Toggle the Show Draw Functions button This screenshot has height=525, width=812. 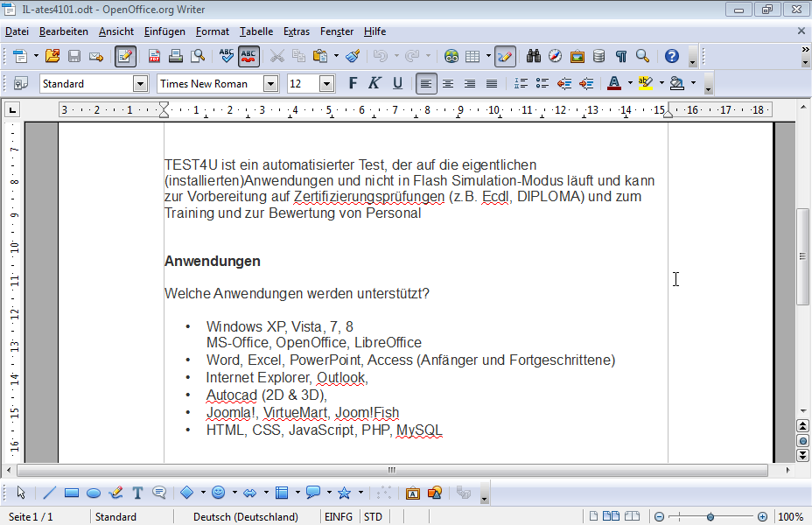click(505, 56)
